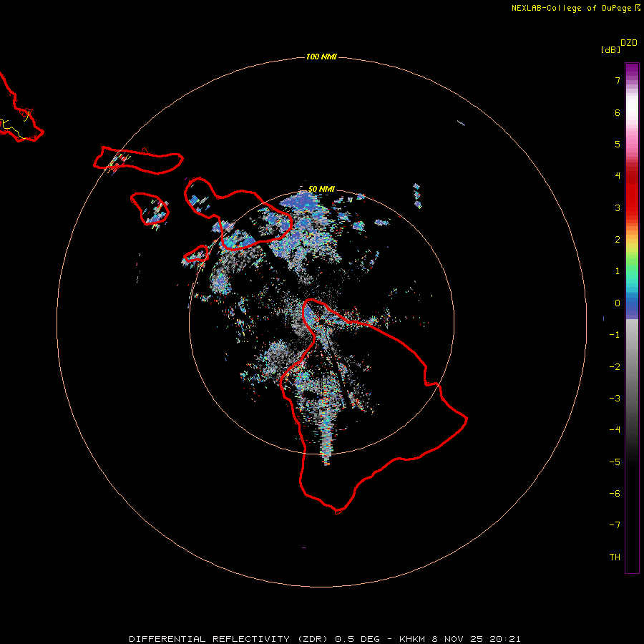
Task: Click the -6 dB tick label
Action: coord(615,494)
